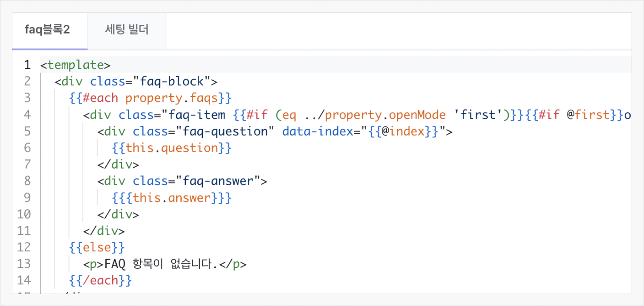Place cursor on this.answer triple-brace expression
Viewport: 644px width, 306px height.
tap(172, 197)
